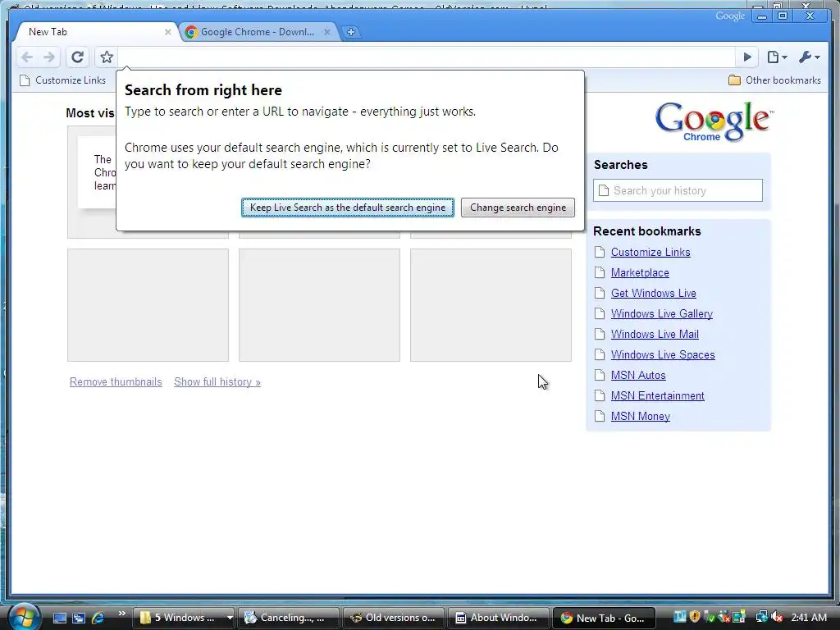Screen dimensions: 840x630
Task: Click Show Desktop quick launch icon
Action: [59, 618]
